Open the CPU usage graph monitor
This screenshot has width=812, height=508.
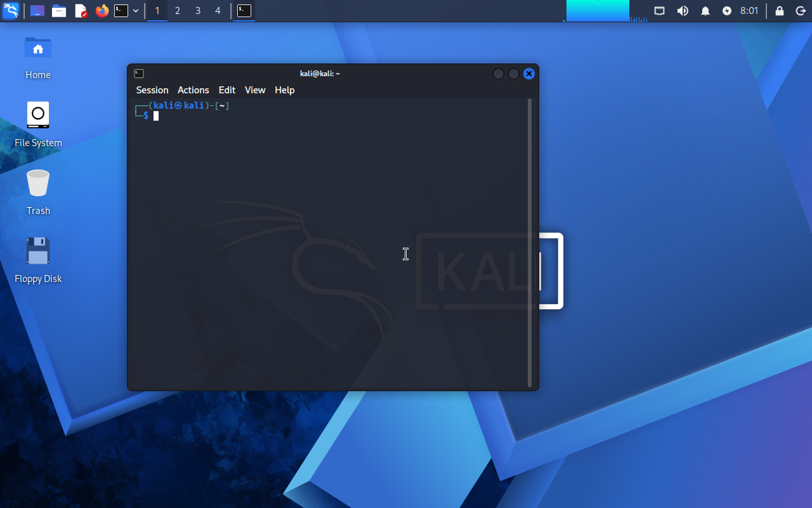click(x=598, y=11)
